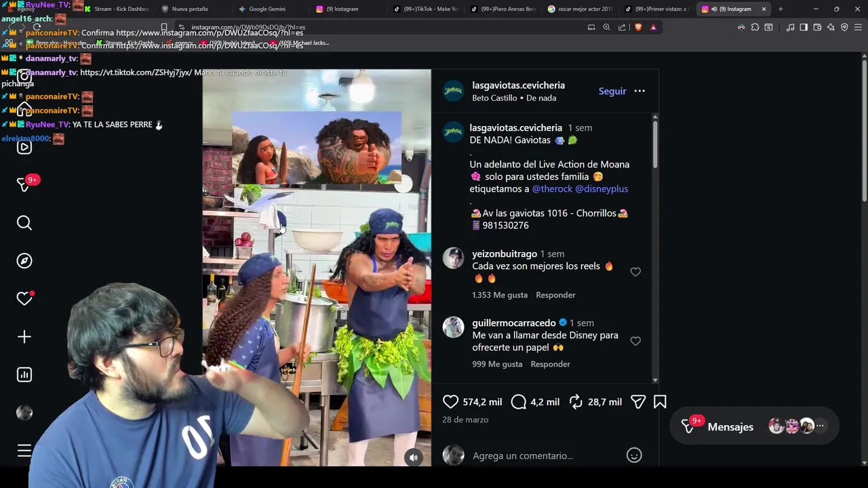Click comments panel scrollbar

(x=655, y=144)
